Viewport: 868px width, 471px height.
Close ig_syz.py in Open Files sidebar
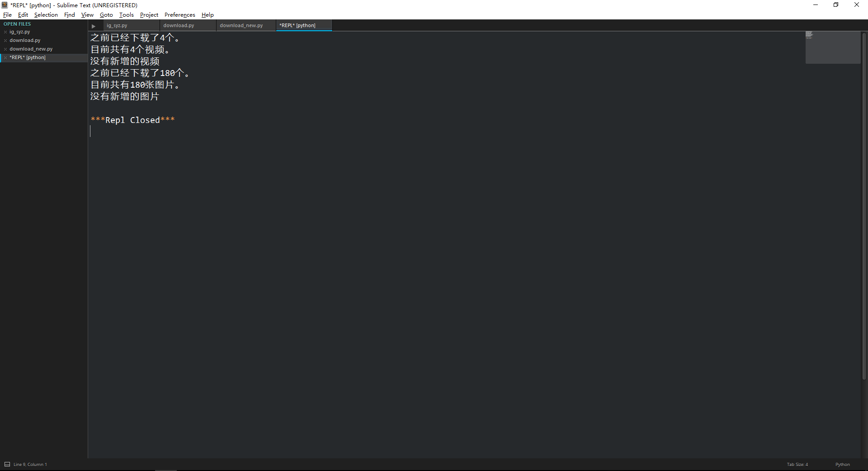[x=5, y=32]
